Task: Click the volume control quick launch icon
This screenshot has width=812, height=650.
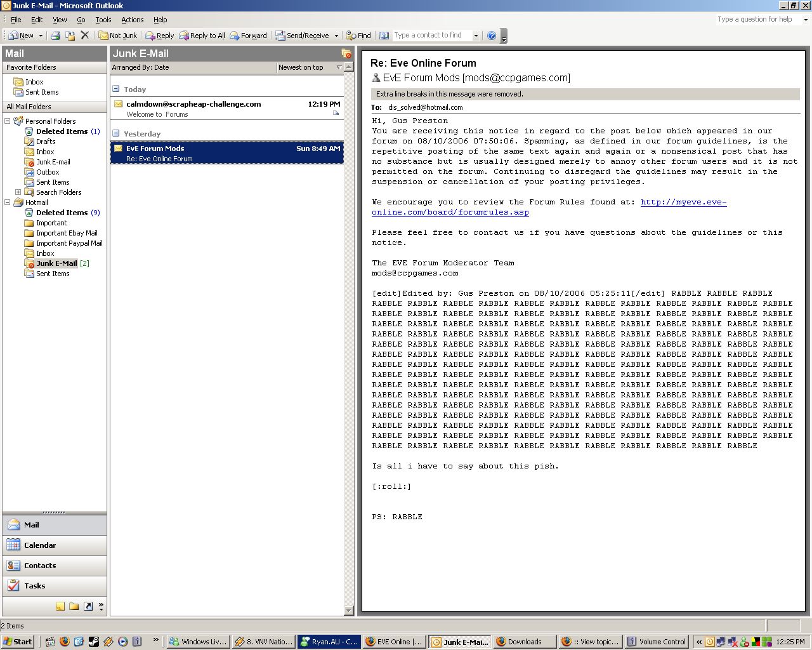Action: [x=138, y=642]
